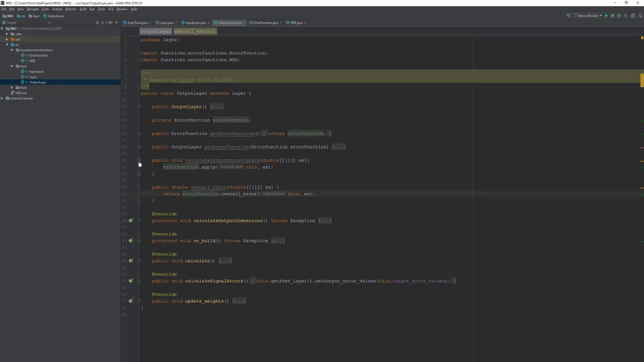Collapse the functions.errorfunctions package
644x362 pixels.
(x=12, y=50)
